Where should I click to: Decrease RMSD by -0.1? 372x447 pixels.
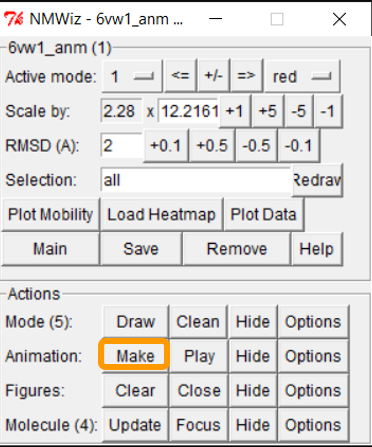(x=298, y=146)
